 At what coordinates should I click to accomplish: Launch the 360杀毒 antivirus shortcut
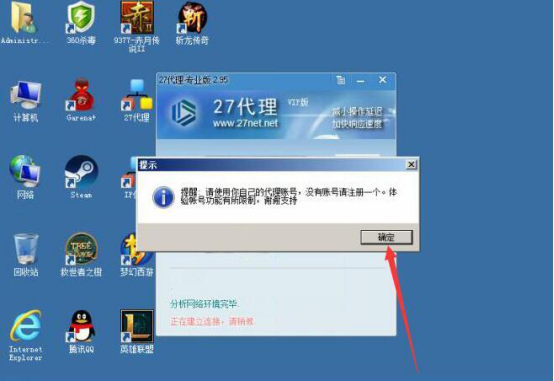81,23
